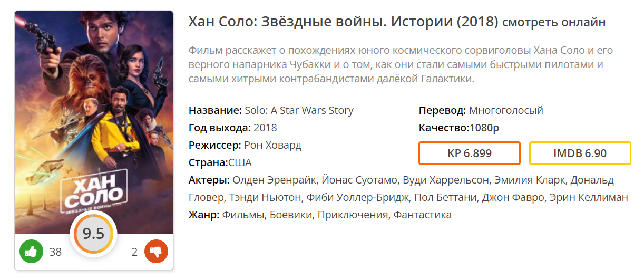The image size is (644, 279).
Task: Select the Приключения genre link
Action: tap(352, 215)
